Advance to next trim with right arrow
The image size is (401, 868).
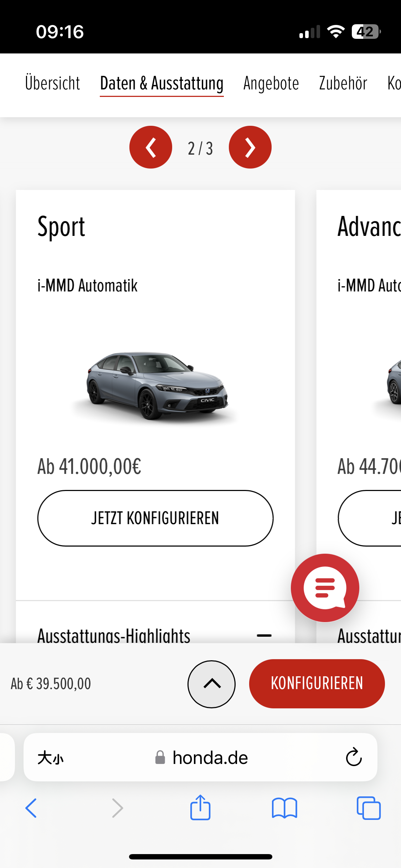(x=250, y=147)
